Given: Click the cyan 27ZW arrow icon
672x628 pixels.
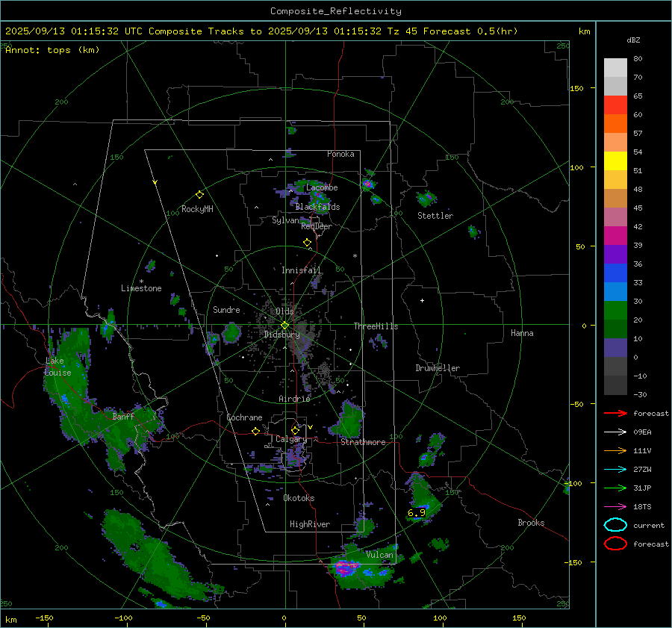Looking at the screenshot, I should click(615, 470).
